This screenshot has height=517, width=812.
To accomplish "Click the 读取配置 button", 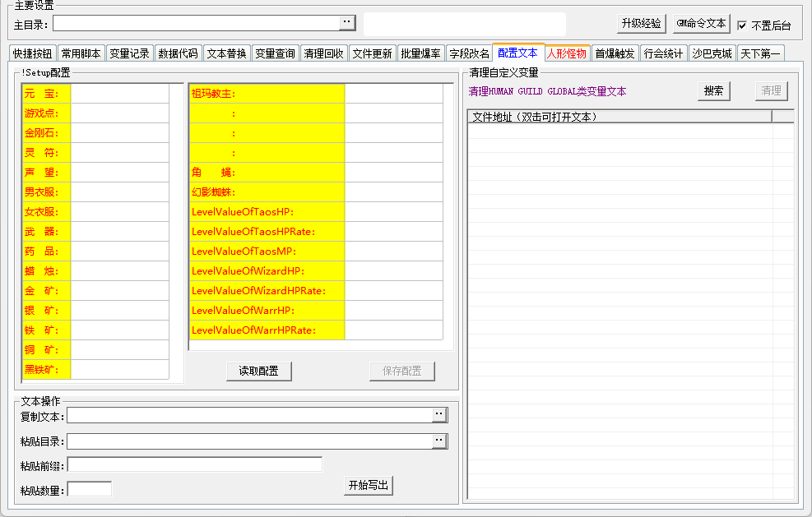I will point(259,371).
